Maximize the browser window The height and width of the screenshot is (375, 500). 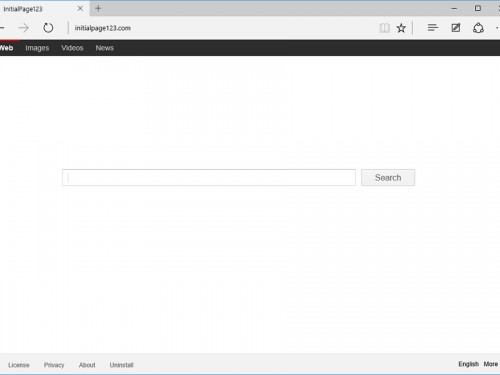478,8
